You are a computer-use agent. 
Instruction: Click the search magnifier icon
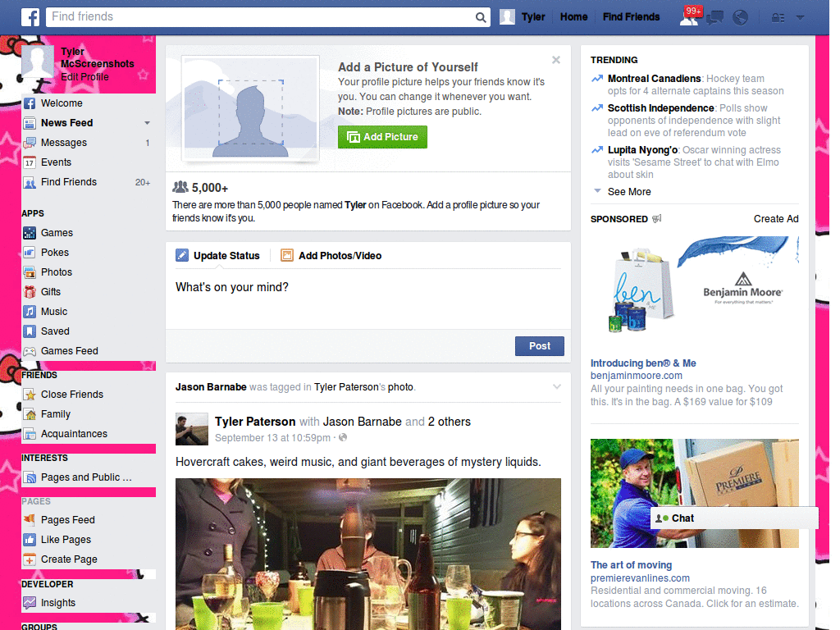481,18
